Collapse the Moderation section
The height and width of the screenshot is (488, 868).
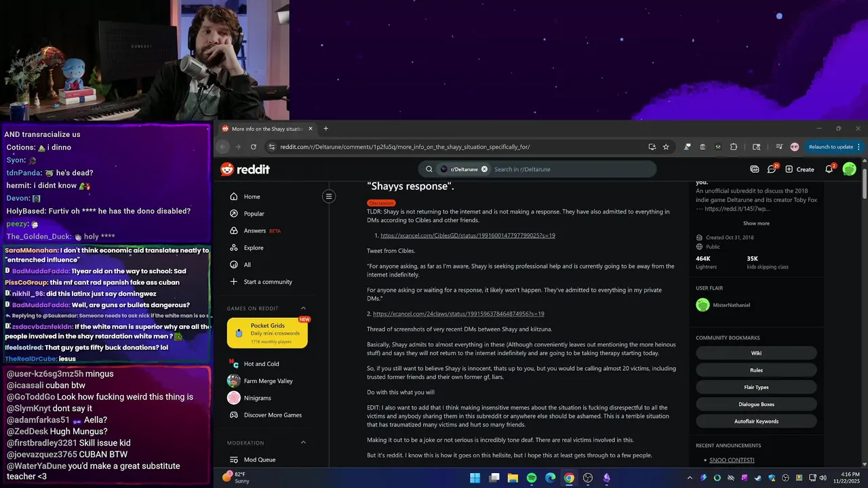tap(303, 443)
